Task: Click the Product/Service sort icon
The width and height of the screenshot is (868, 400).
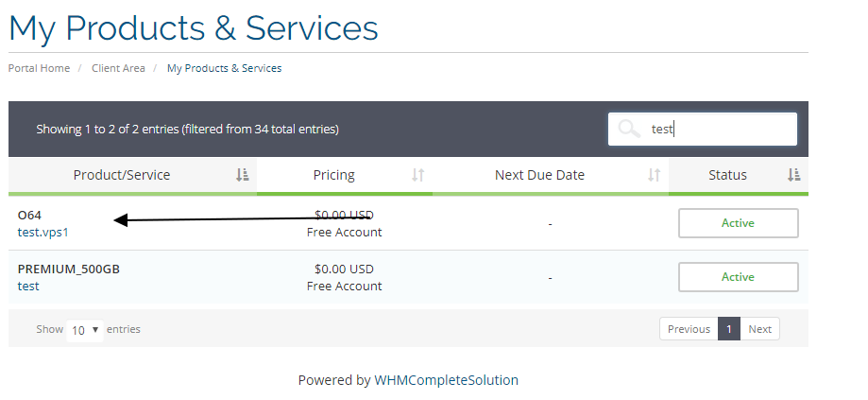Action: [243, 175]
